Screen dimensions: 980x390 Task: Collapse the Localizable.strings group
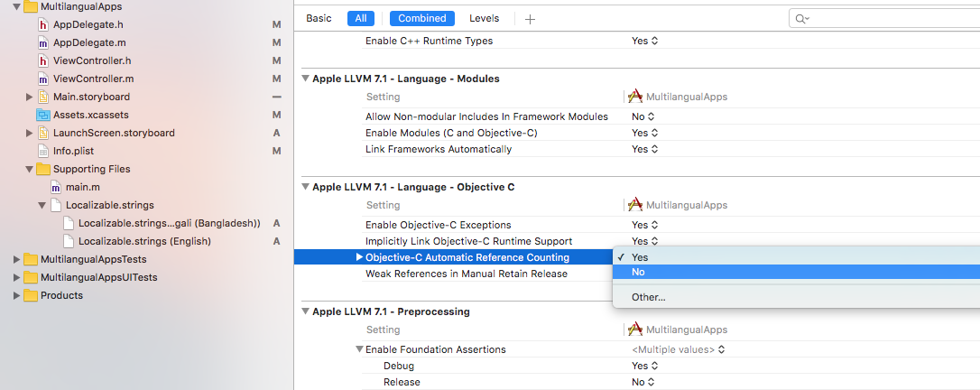tap(42, 205)
